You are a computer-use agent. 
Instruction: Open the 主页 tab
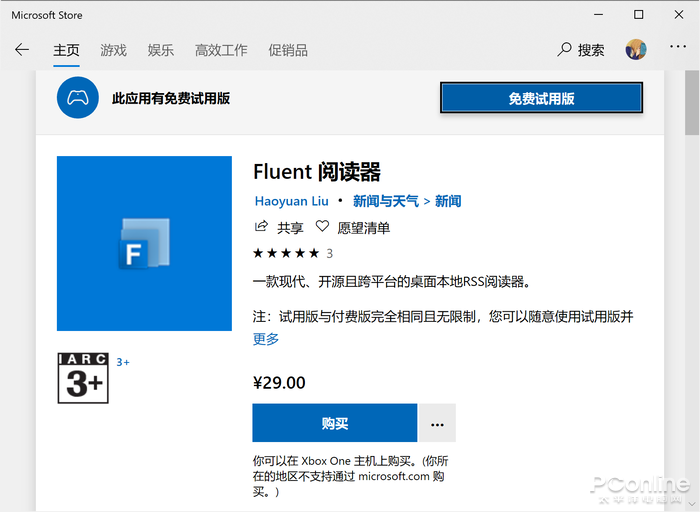(66, 50)
